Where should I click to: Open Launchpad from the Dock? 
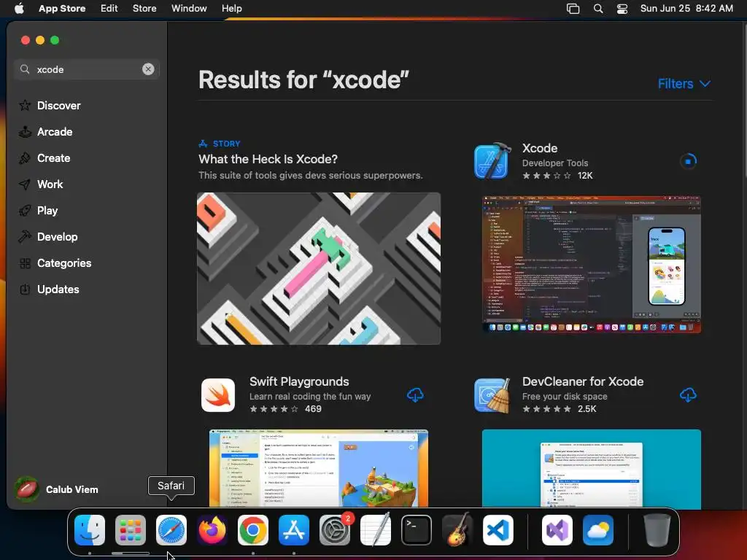(131, 530)
